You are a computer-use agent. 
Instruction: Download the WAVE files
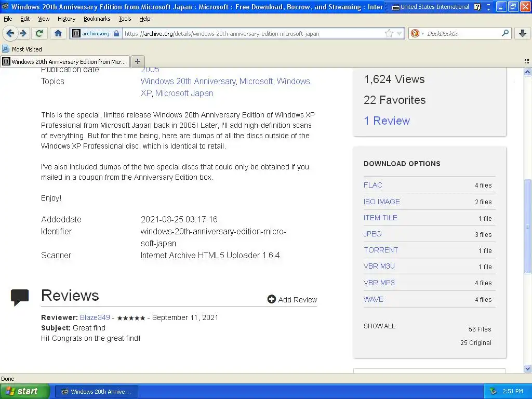click(x=373, y=299)
